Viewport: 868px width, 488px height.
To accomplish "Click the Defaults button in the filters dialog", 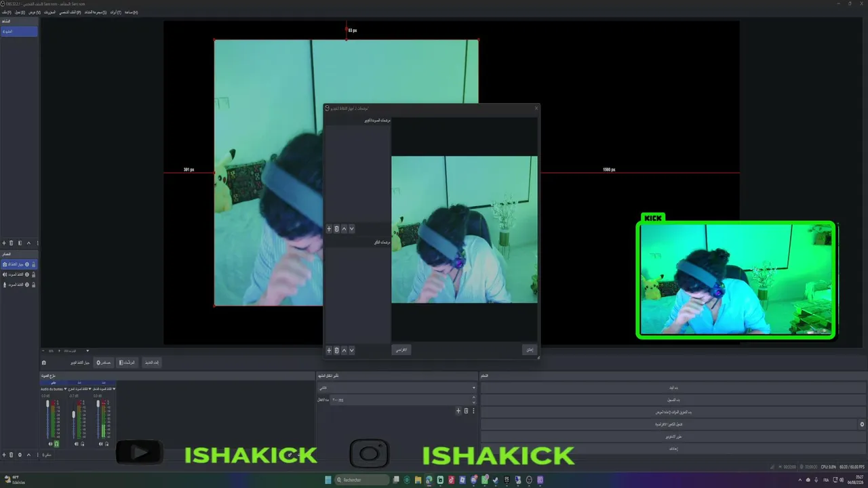I will [x=401, y=350].
